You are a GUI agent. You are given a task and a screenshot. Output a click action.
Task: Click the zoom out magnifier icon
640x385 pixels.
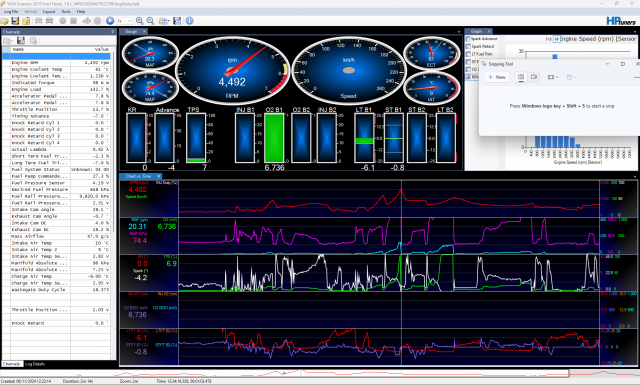point(150,20)
